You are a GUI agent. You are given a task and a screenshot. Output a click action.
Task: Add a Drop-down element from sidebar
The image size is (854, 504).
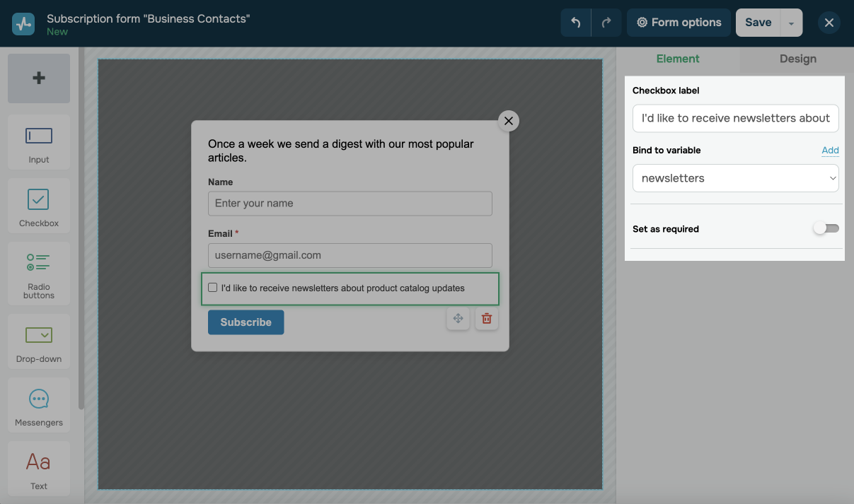(39, 341)
